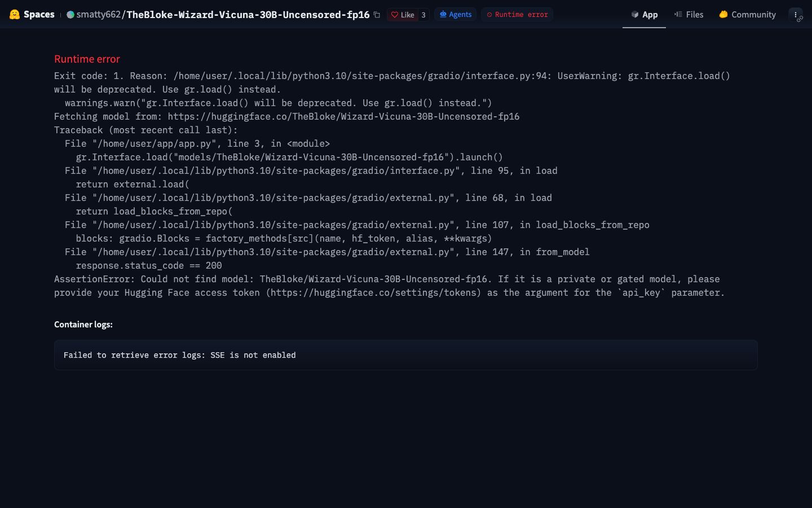Switch to the App tab
The height and width of the screenshot is (508, 812).
point(644,15)
